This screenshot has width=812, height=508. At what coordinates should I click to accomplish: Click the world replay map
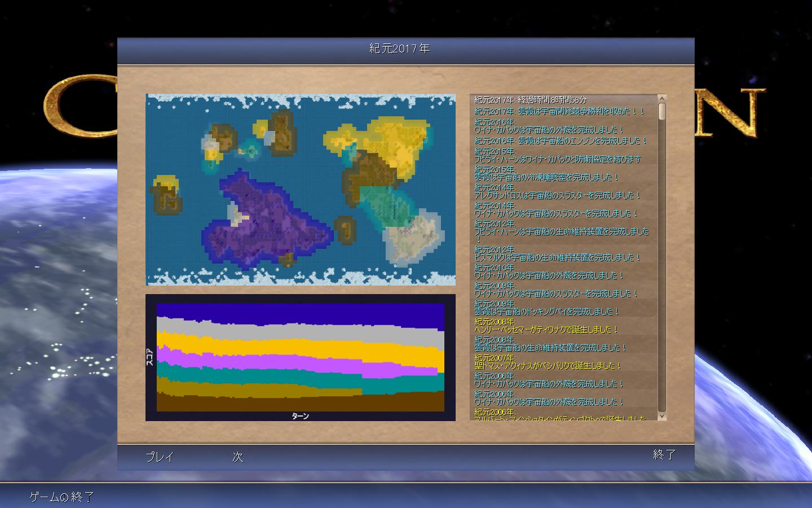click(301, 190)
